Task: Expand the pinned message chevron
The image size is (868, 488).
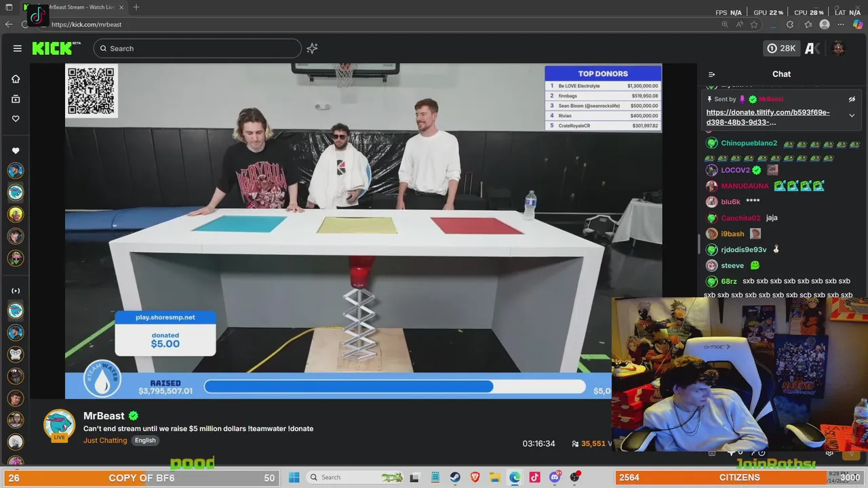Action: tap(852, 116)
